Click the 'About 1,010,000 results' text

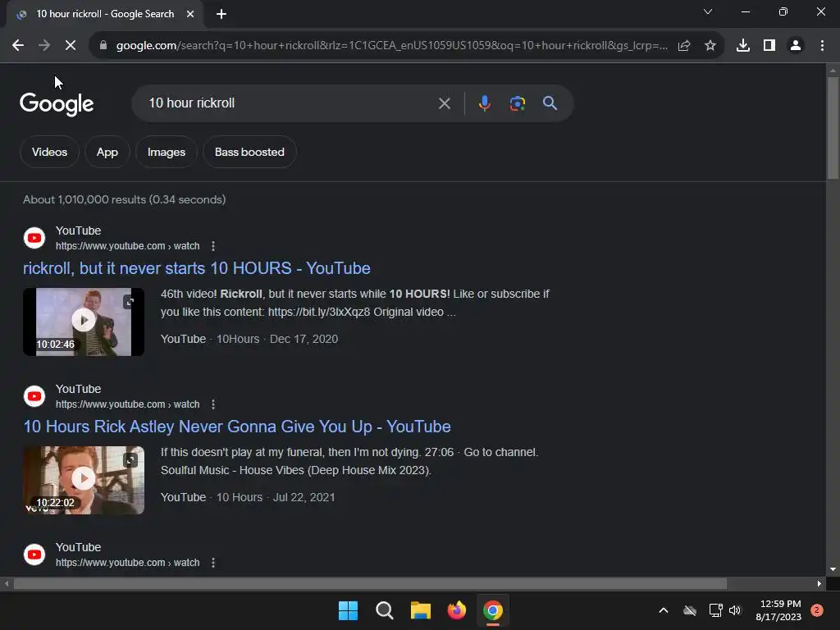point(125,199)
